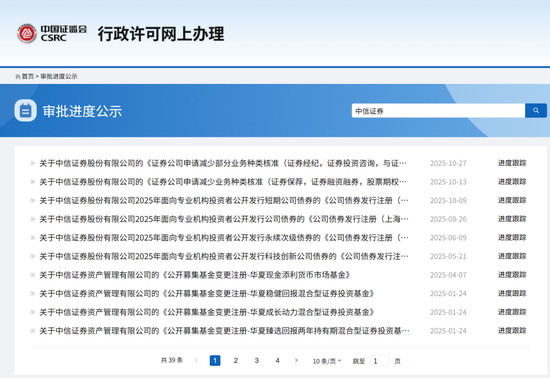
Task: Go to page 4
Action: coord(277,360)
